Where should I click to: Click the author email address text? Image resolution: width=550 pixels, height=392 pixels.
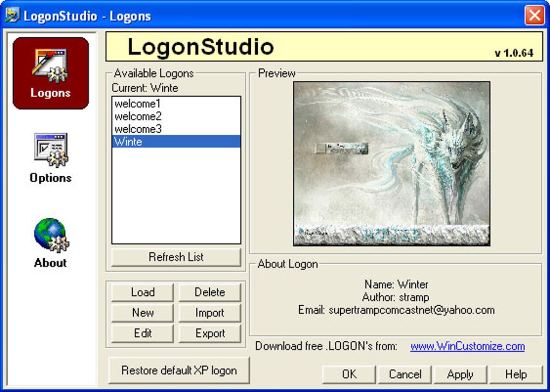411,310
